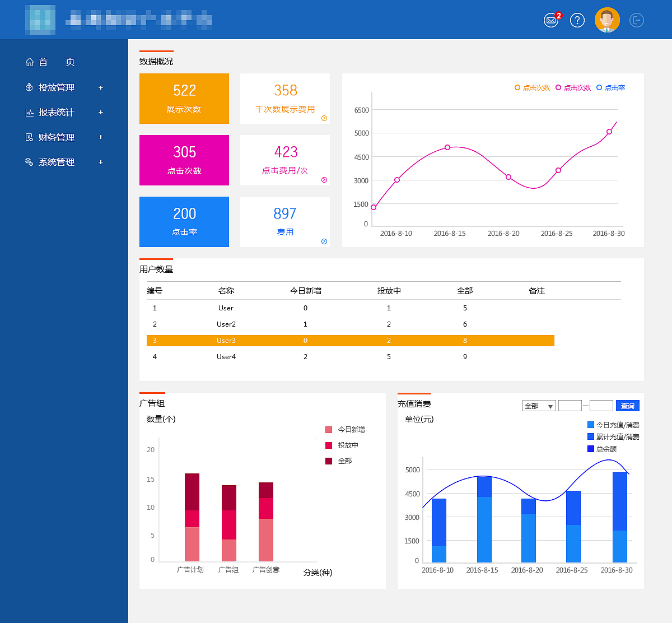This screenshot has height=623, width=672.
Task: Toggle the blue 点击率 legend series
Action: [610, 88]
